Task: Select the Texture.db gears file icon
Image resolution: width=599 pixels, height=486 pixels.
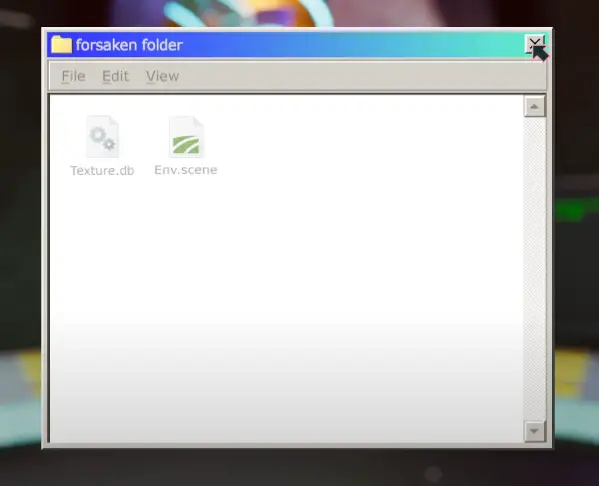Action: pos(102,137)
